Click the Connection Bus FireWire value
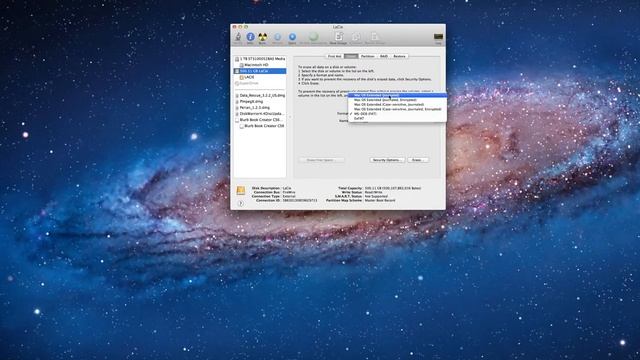Viewport: 640px width, 360px height. click(x=289, y=192)
